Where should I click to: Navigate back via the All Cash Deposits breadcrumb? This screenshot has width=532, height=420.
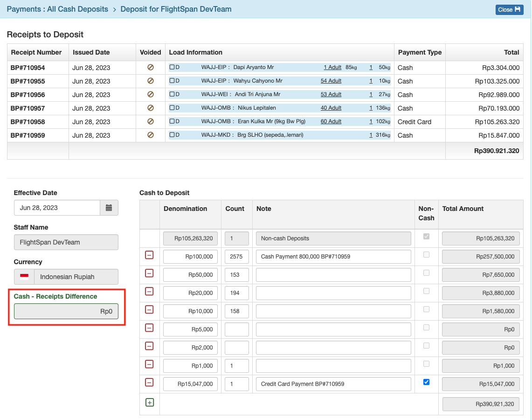[x=57, y=9]
